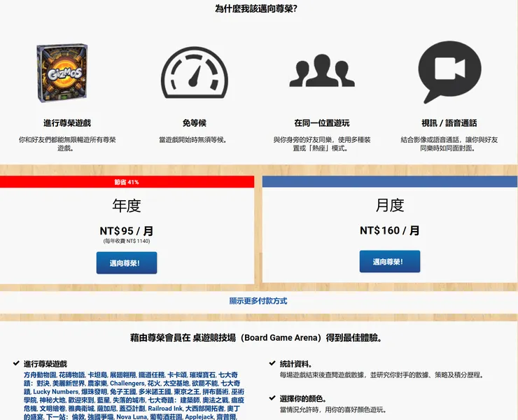The height and width of the screenshot is (420, 518).
Task: Click 邁向尊榮! button under 月度 plan
Action: click(390, 261)
